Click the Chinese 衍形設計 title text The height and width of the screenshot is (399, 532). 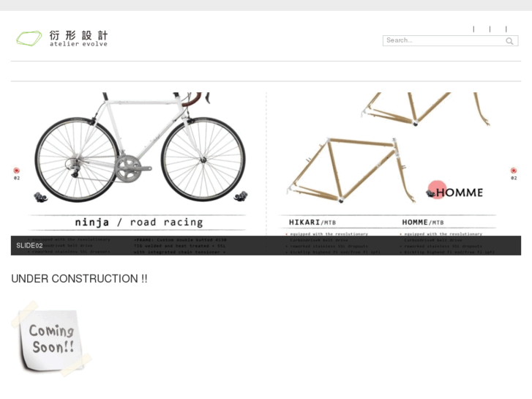click(79, 35)
